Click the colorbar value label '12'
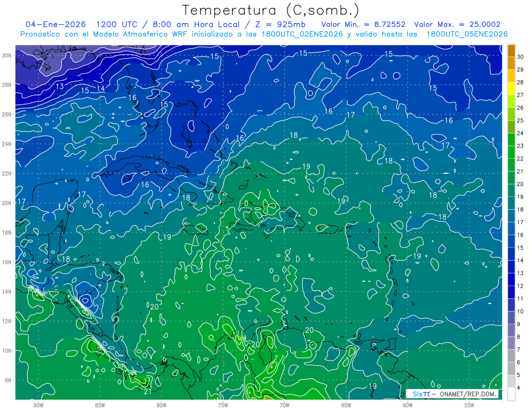Image resolution: width=532 pixels, height=411 pixels. pos(520,286)
